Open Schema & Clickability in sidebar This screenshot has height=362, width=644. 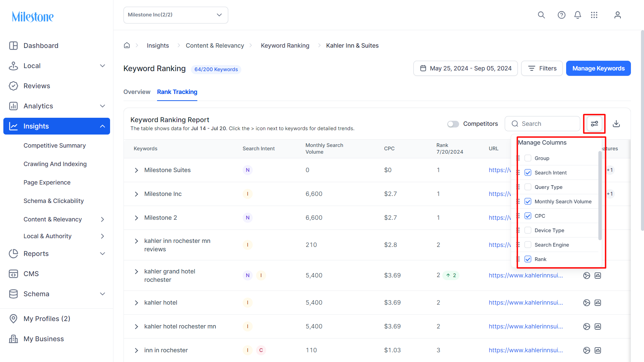click(54, 201)
